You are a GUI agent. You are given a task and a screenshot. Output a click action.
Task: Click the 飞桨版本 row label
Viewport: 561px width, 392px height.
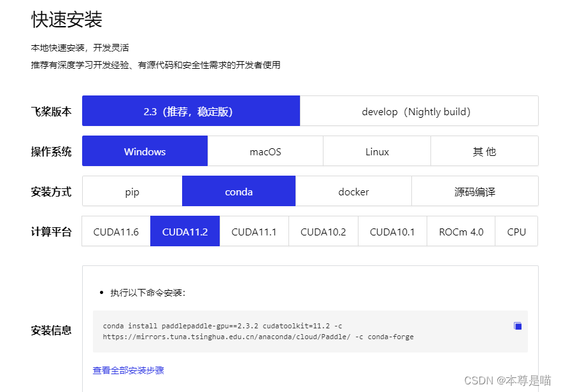click(x=51, y=111)
